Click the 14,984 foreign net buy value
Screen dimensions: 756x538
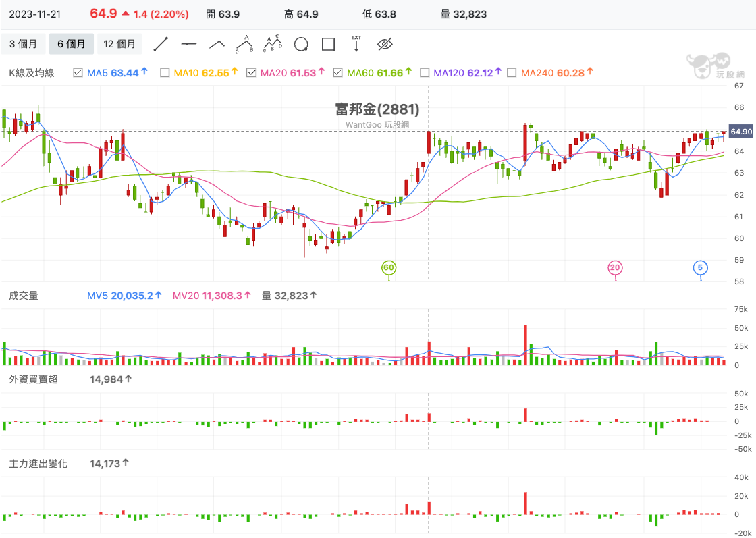point(111,379)
